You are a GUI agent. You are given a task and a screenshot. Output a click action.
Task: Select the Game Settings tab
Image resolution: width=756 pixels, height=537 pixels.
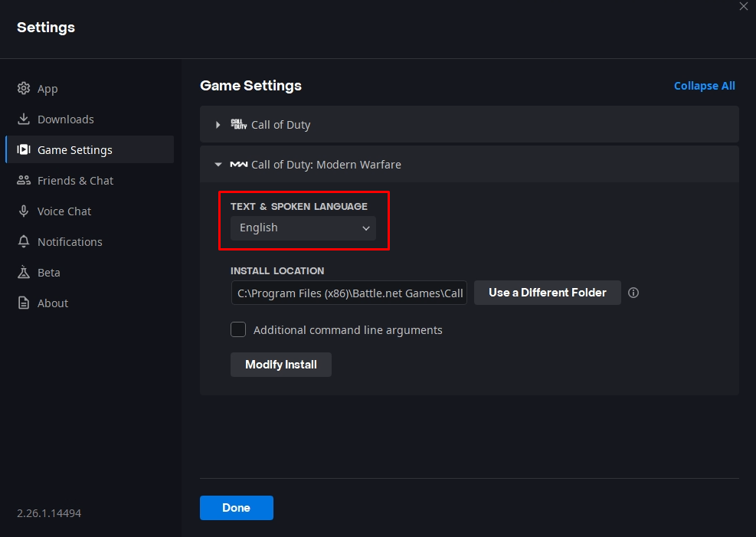(x=90, y=150)
